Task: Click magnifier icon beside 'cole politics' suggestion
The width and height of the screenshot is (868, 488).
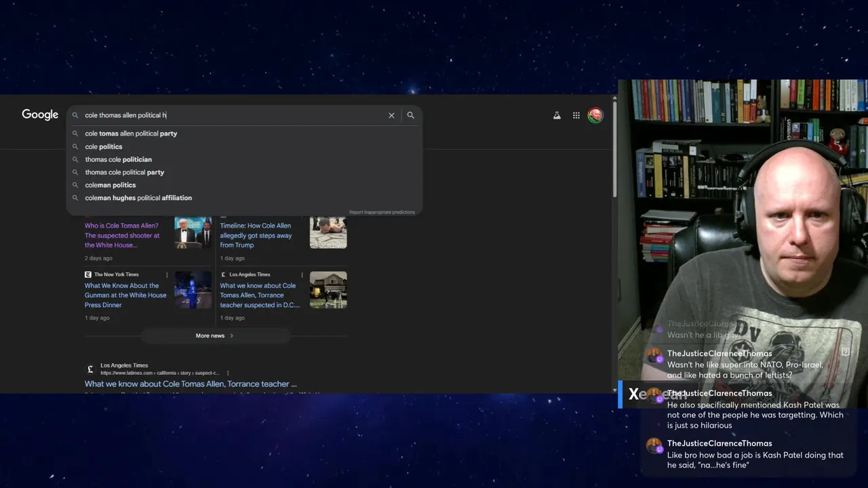Action: (x=75, y=146)
